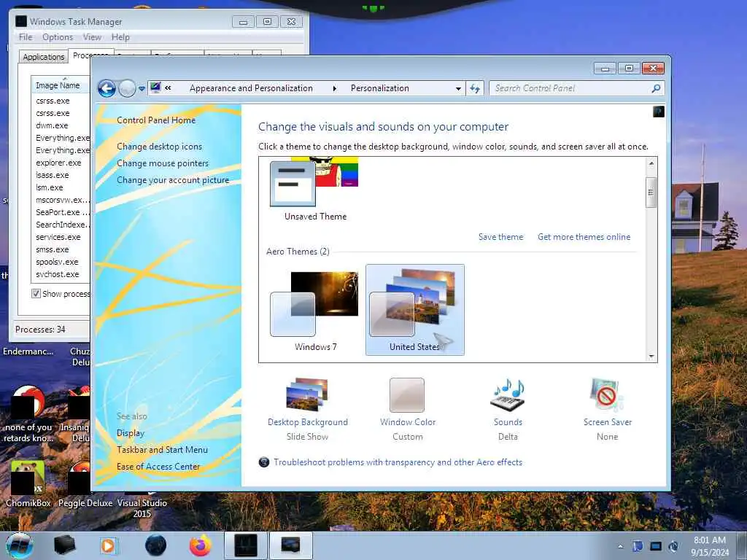Viewport: 747px width, 560px height.
Task: Open the address bar history dropdown
Action: tap(458, 88)
